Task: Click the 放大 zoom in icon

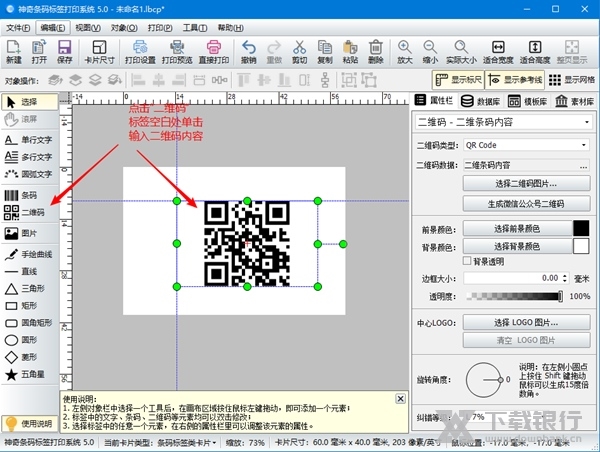Action: (404, 51)
